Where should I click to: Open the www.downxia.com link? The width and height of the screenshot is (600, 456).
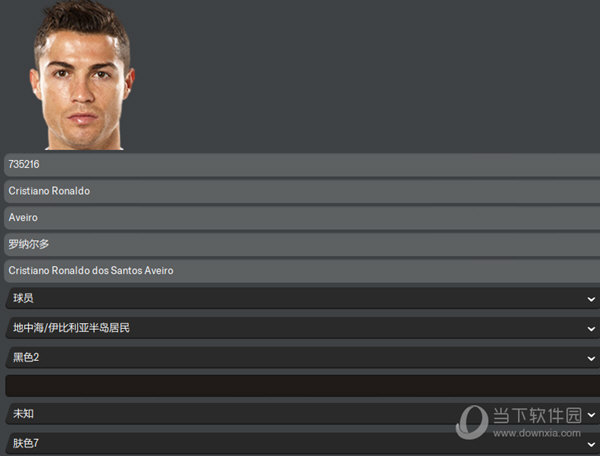click(536, 433)
